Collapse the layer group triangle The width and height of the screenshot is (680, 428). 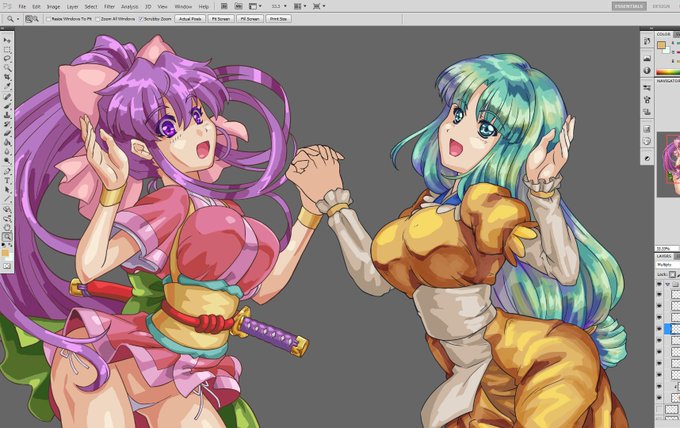[x=667, y=284]
